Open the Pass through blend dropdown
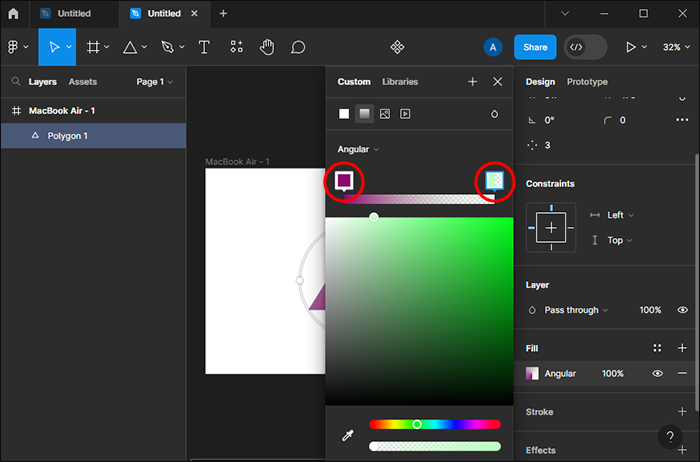Screen dimensions: 700x462 pyautogui.click(x=575, y=310)
